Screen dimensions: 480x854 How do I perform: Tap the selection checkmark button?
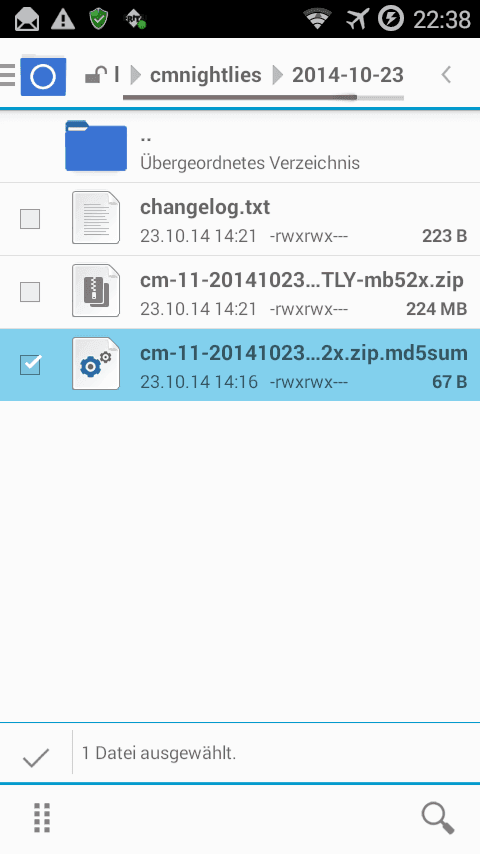pyautogui.click(x=36, y=756)
